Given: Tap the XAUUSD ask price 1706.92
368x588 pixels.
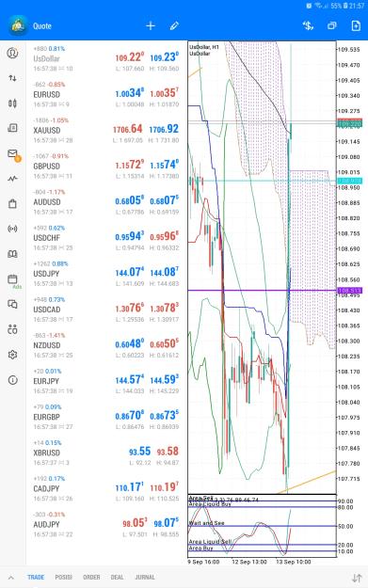Looking at the screenshot, I should tap(164, 130).
